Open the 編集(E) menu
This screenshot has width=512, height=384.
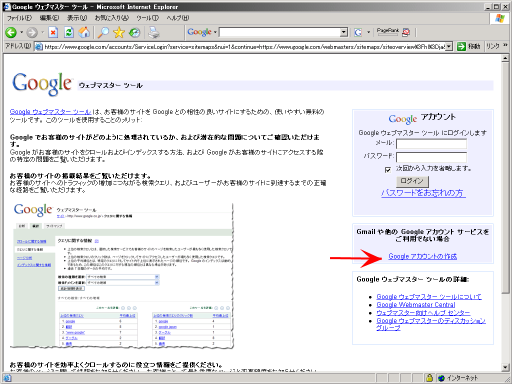click(49, 18)
